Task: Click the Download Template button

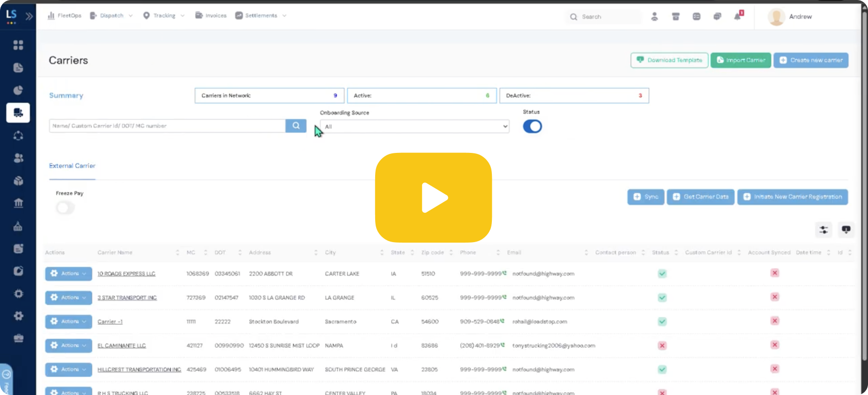Action: pos(669,60)
